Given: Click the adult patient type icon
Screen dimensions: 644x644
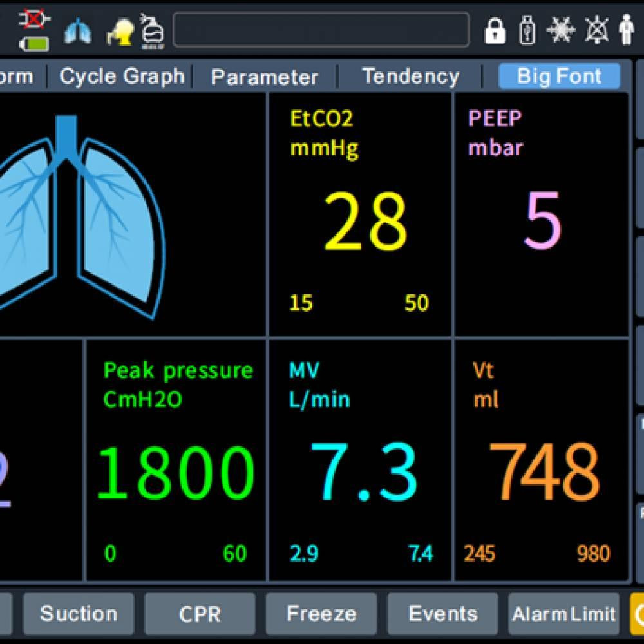Looking at the screenshot, I should (x=626, y=30).
